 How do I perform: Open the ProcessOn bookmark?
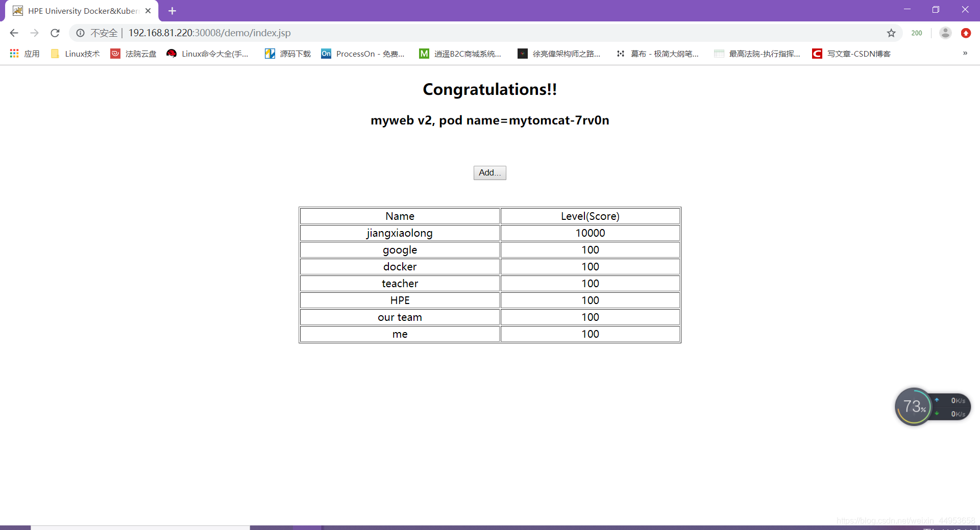click(x=363, y=54)
